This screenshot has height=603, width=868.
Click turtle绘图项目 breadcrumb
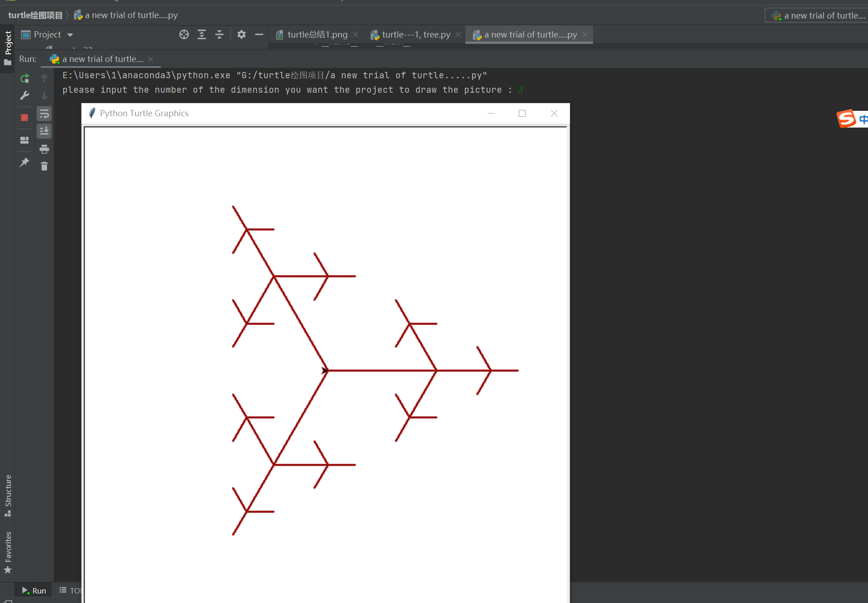pyautogui.click(x=35, y=15)
